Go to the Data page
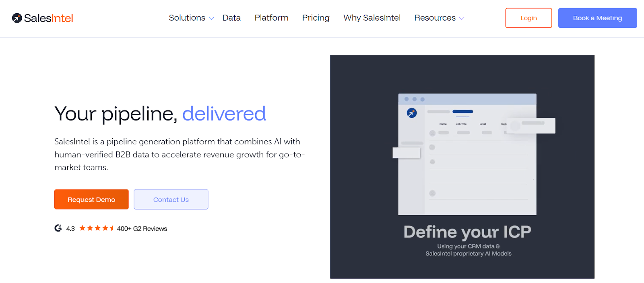The image size is (644, 283). tap(231, 18)
